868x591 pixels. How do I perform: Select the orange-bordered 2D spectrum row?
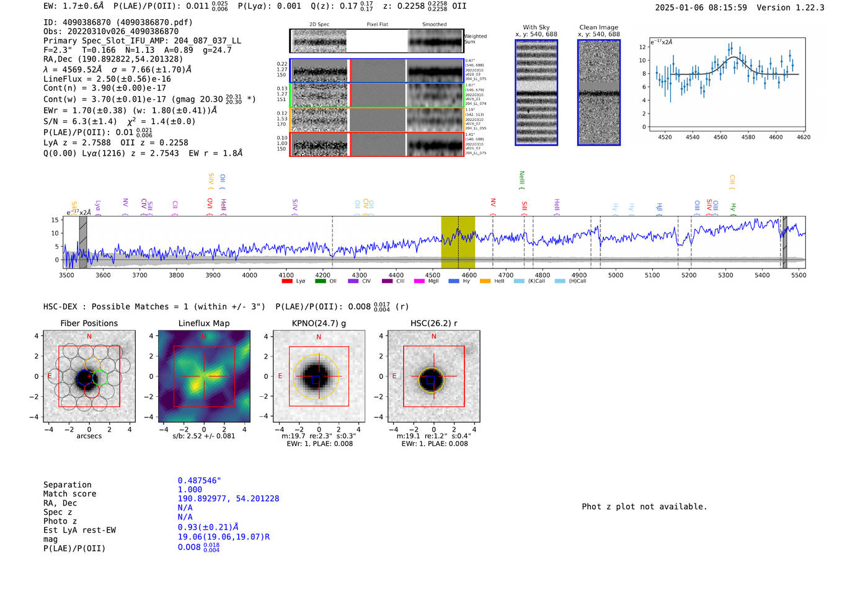click(377, 120)
